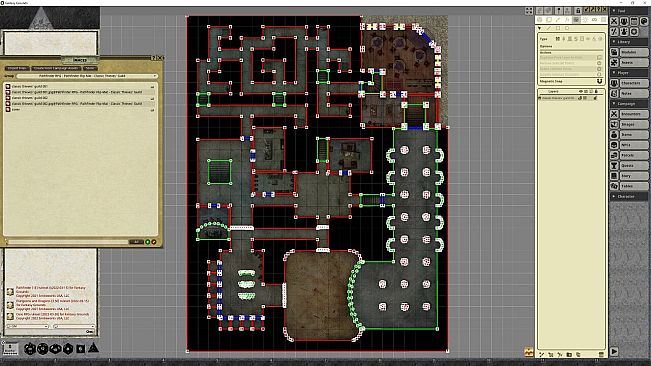Open the drawing mode triangle dropdown below the image toolbar
651x366 pixels.
(x=539, y=28)
